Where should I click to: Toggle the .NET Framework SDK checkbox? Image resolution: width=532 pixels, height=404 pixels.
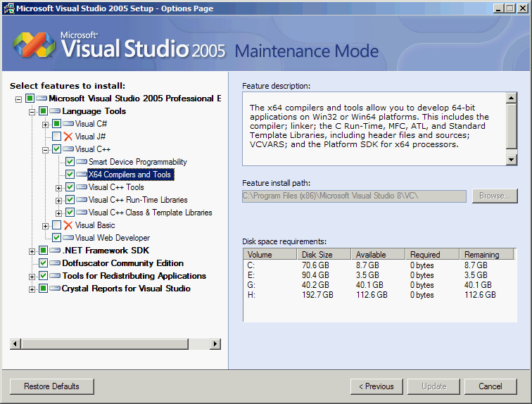(x=43, y=251)
